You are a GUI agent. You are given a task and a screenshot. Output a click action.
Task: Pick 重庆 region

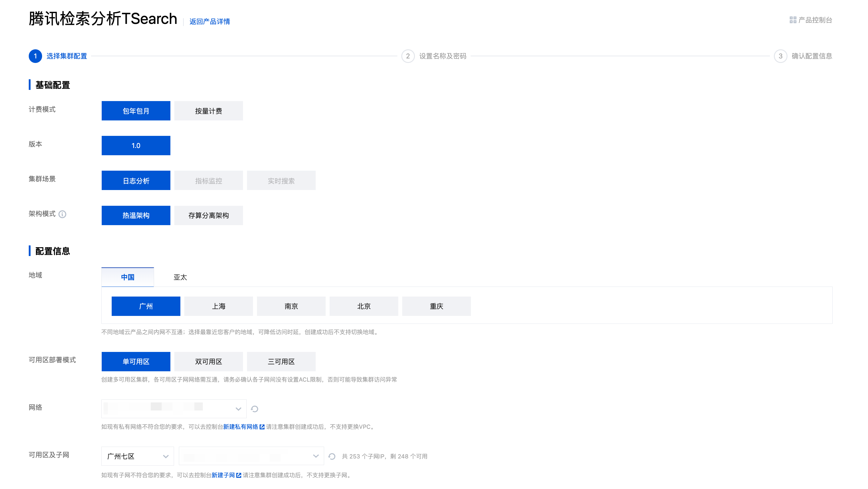click(437, 306)
